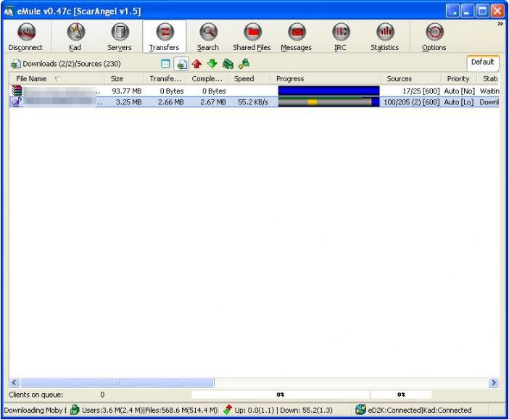
Task: Switch to the Transfers view
Action: point(165,37)
